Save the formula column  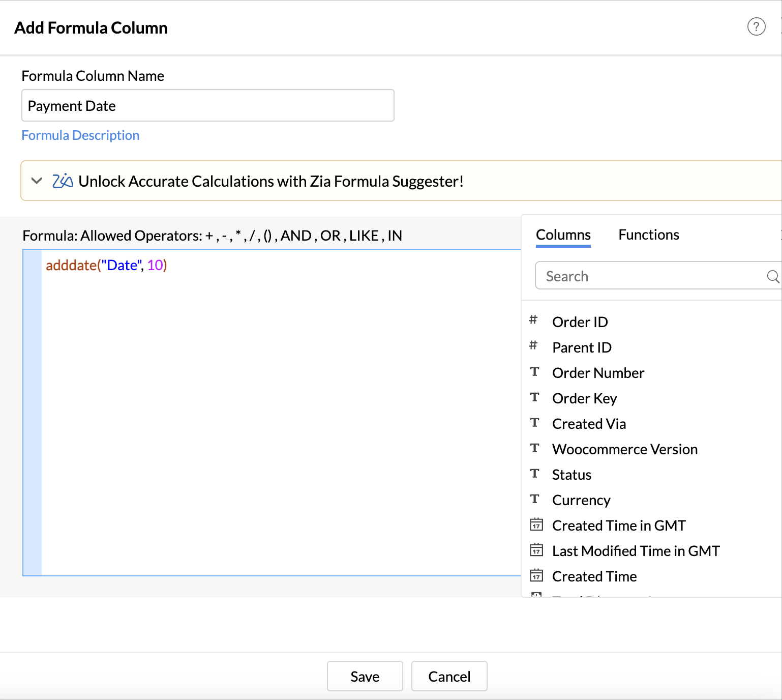[364, 676]
